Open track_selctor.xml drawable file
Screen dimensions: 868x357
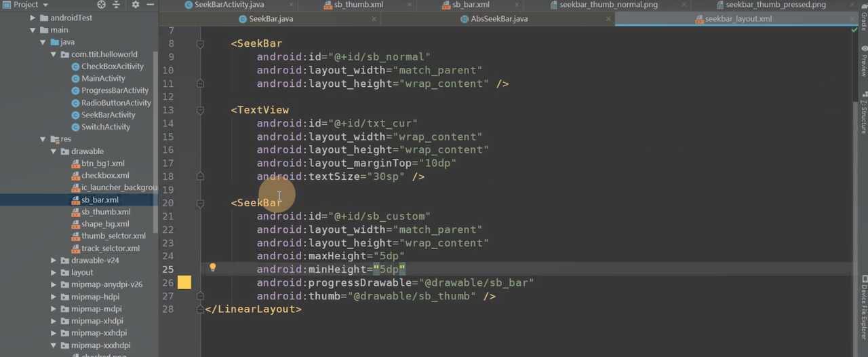tap(105, 248)
